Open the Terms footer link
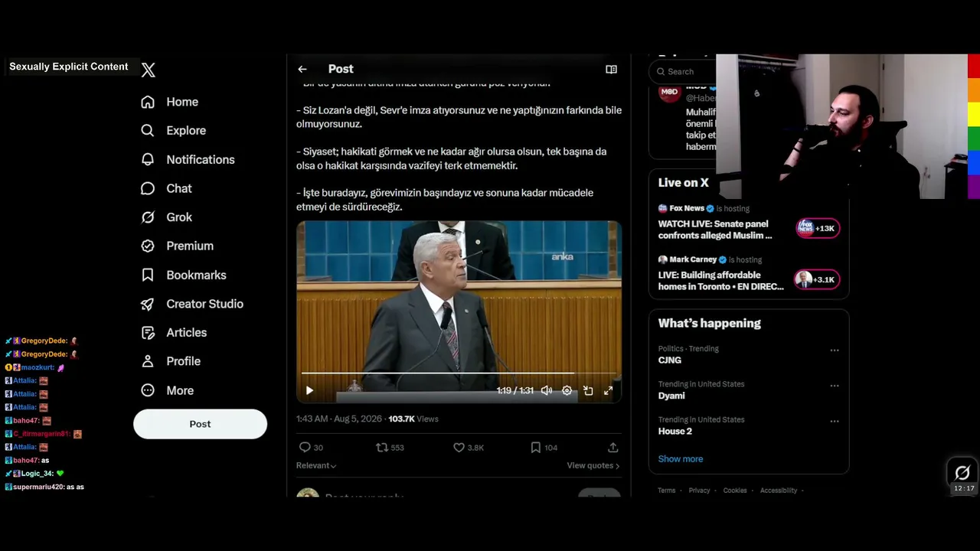980x551 pixels. 666,491
